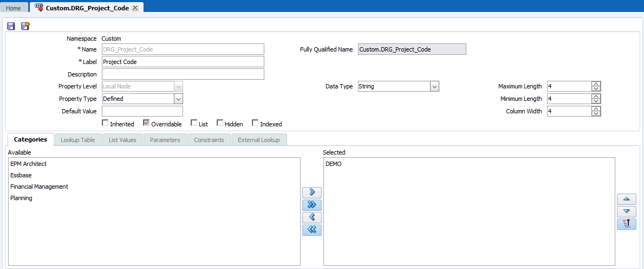Image resolution: width=644 pixels, height=269 pixels.
Task: Click the Description input field
Action: (x=183, y=74)
